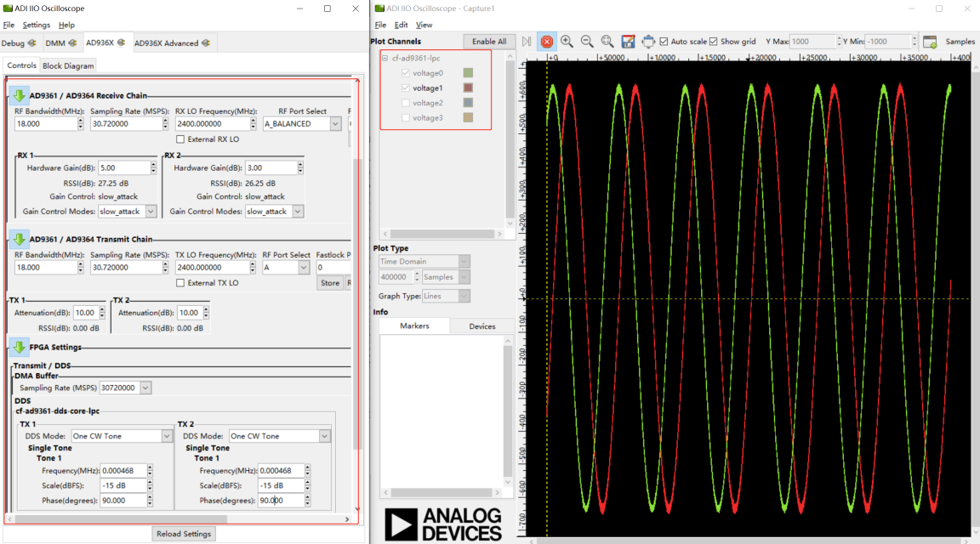Image resolution: width=980 pixels, height=544 pixels.
Task: Switch to the Block Diagram tab
Action: tap(68, 65)
